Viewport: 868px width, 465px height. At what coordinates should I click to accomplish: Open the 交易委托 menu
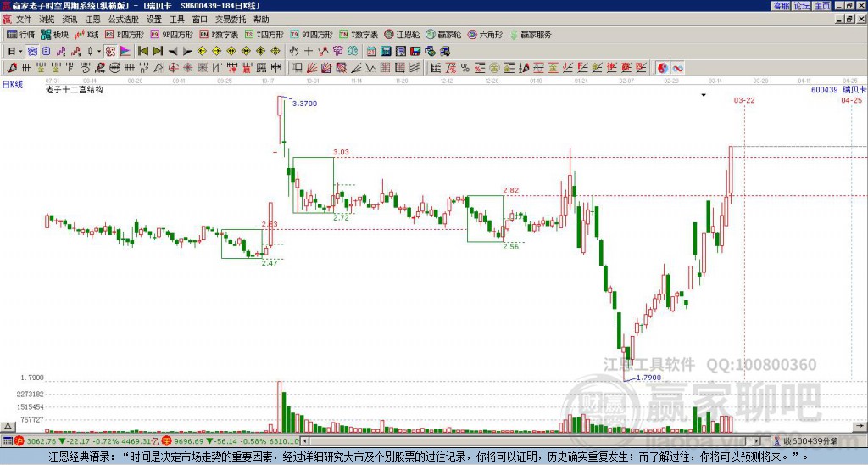pyautogui.click(x=231, y=20)
